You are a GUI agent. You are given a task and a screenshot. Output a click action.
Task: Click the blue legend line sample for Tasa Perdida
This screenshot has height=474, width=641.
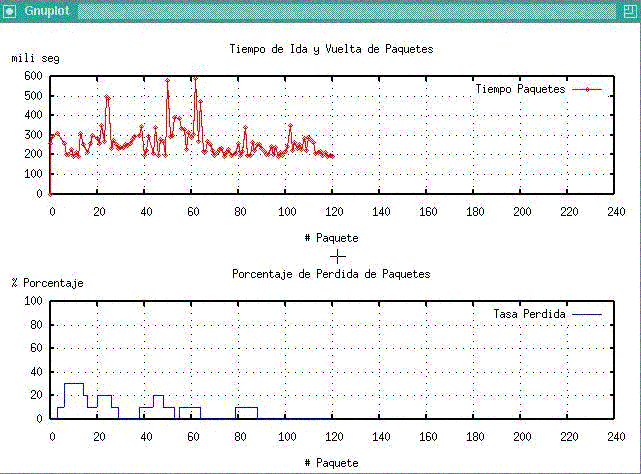tap(587, 315)
